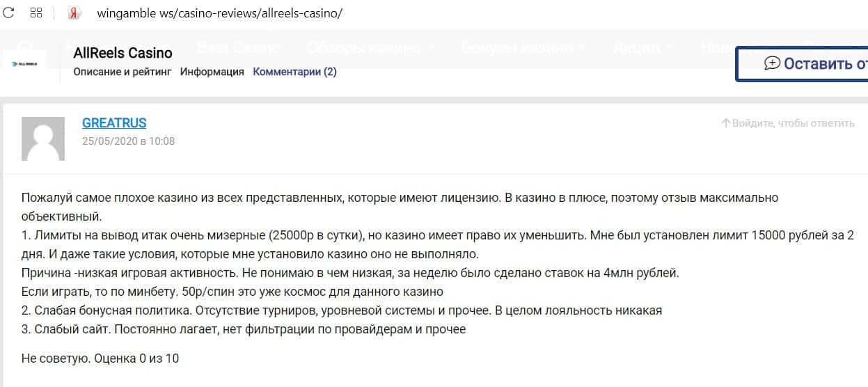Click the Не советую rating line

(100, 358)
